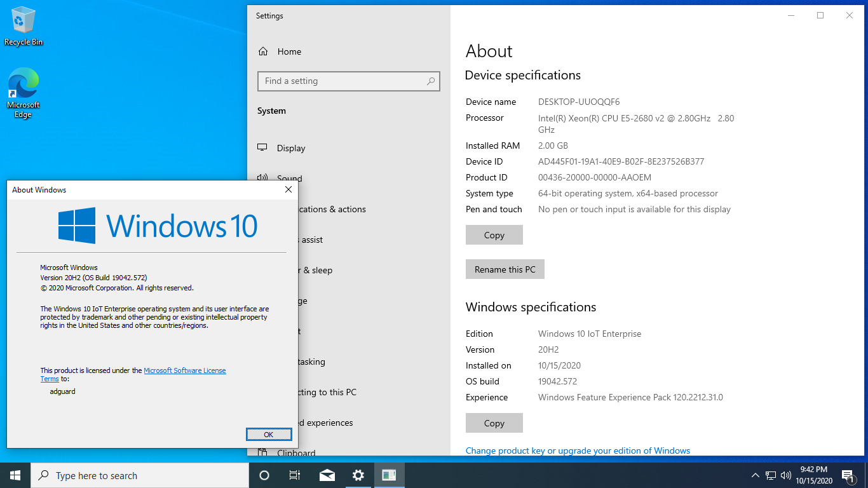
Task: Open the network status tray icon
Action: (x=771, y=475)
